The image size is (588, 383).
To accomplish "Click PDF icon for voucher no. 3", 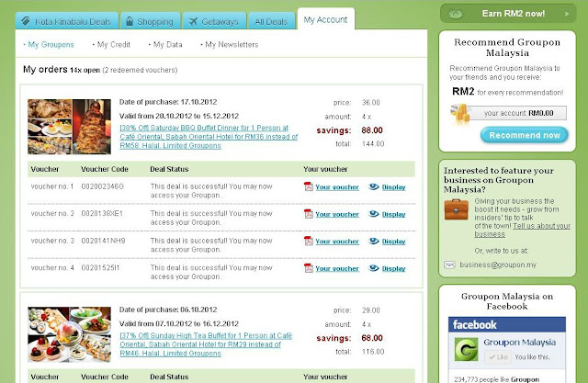I will pyautogui.click(x=309, y=241).
